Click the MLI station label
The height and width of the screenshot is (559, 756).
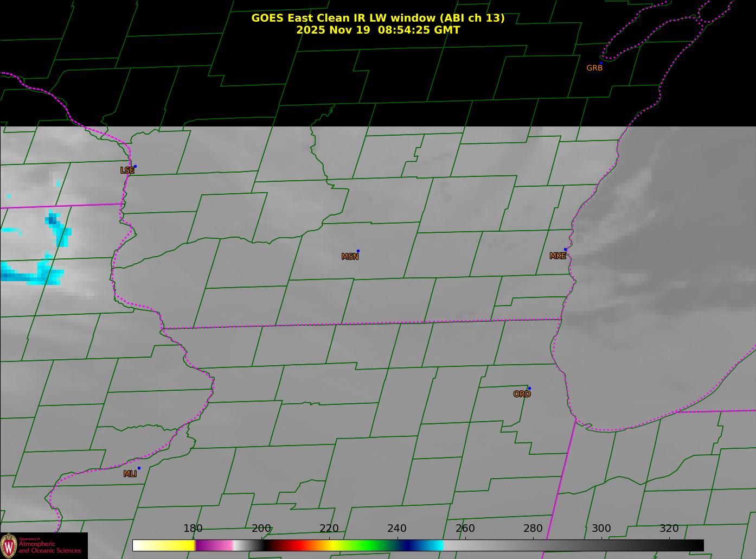tap(130, 474)
